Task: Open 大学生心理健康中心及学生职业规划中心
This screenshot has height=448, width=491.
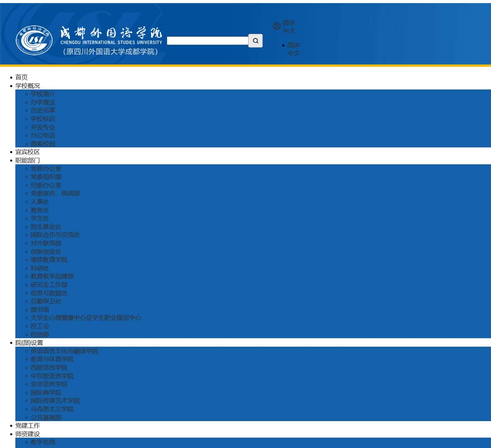Action: (86, 318)
